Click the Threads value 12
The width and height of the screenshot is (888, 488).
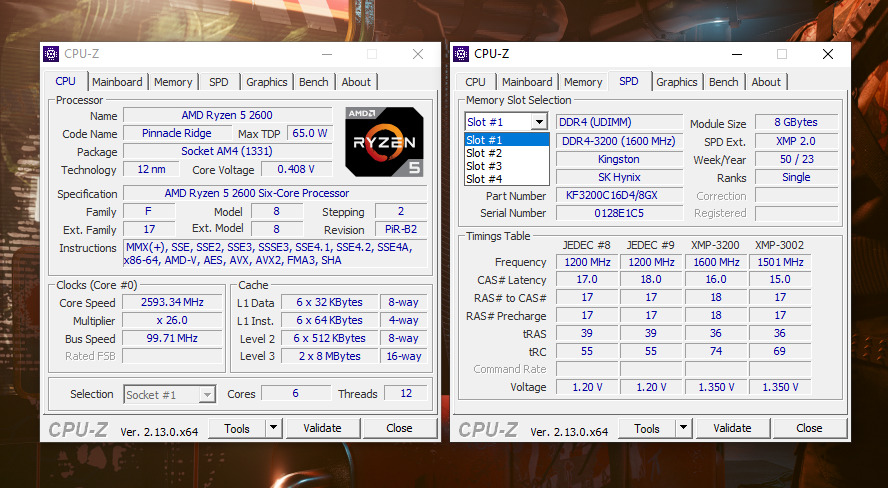coord(406,393)
